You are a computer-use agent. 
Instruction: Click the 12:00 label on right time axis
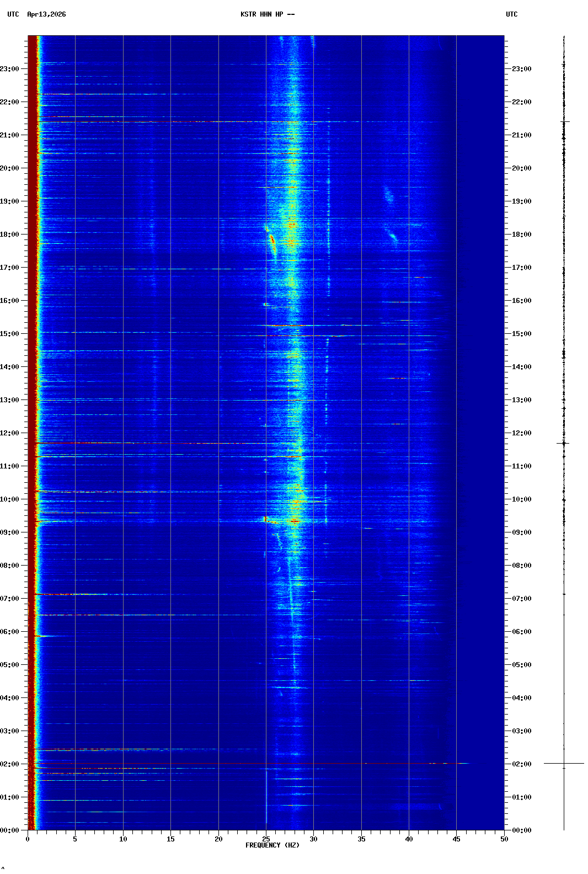point(521,433)
